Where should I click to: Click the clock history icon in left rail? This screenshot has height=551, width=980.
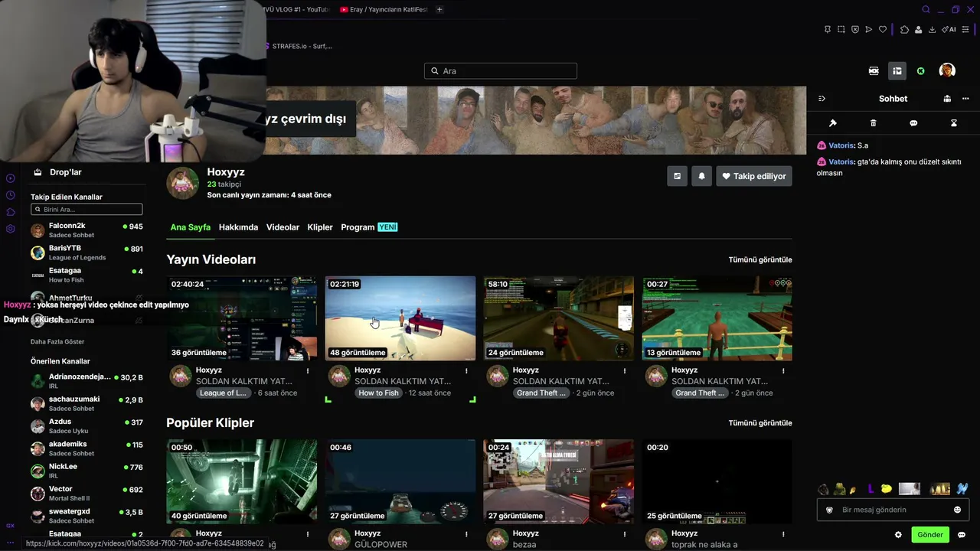tap(11, 195)
